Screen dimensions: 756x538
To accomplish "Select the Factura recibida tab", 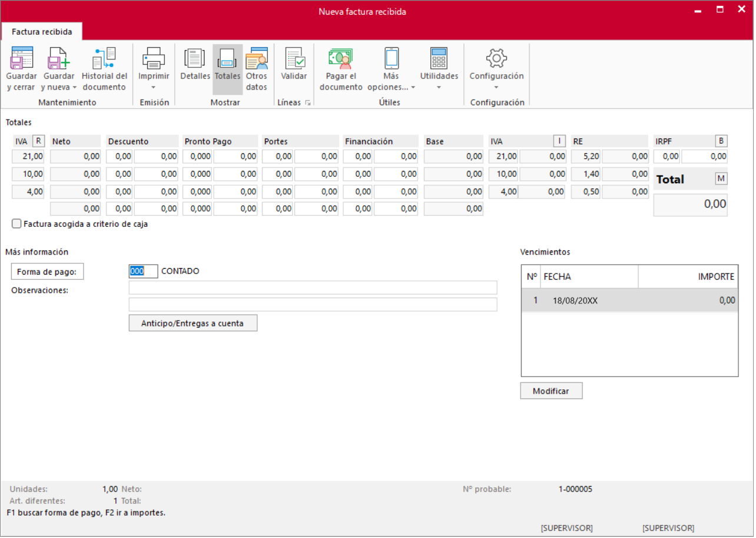I will pyautogui.click(x=42, y=32).
